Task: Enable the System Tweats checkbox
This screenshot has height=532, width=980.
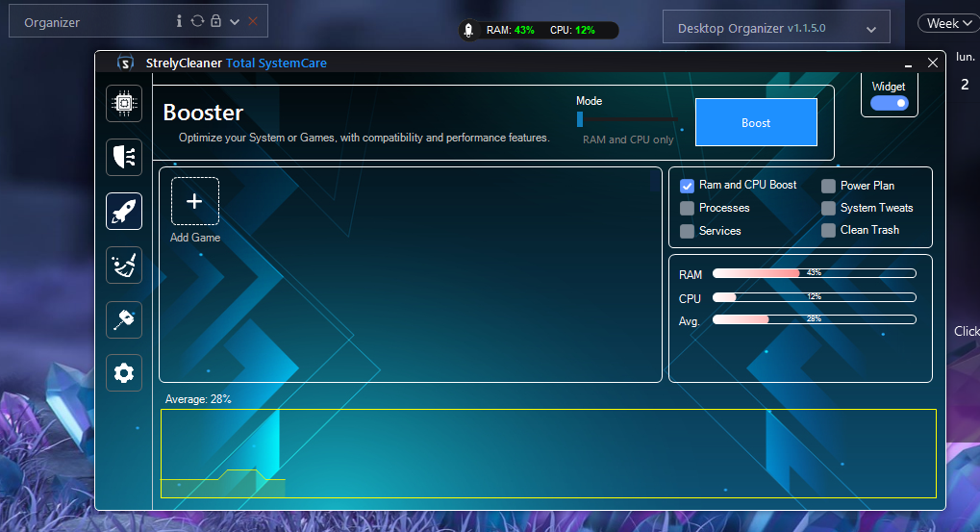Action: 828,208
